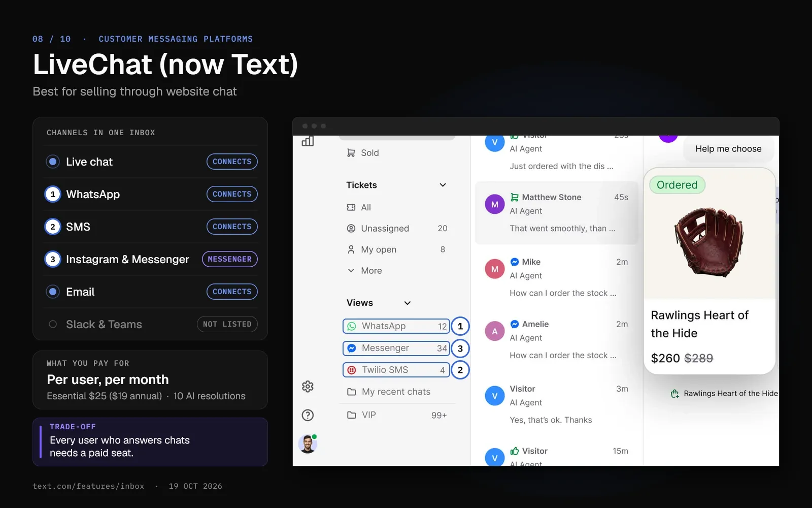This screenshot has width=812, height=508.
Task: Select the All tickets icon
Action: (351, 207)
